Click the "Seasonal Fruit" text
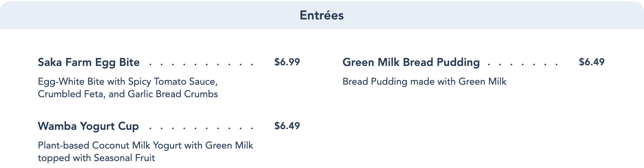This screenshot has height=168, width=644. 124,158
